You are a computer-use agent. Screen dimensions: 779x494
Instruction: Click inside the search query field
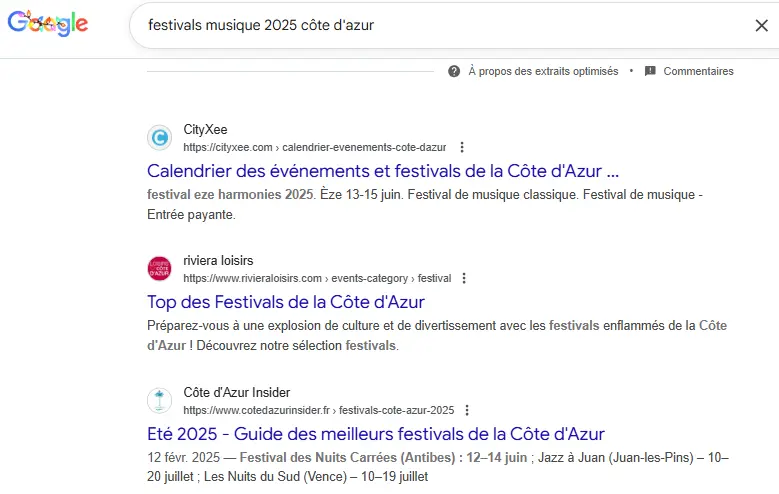pos(400,25)
